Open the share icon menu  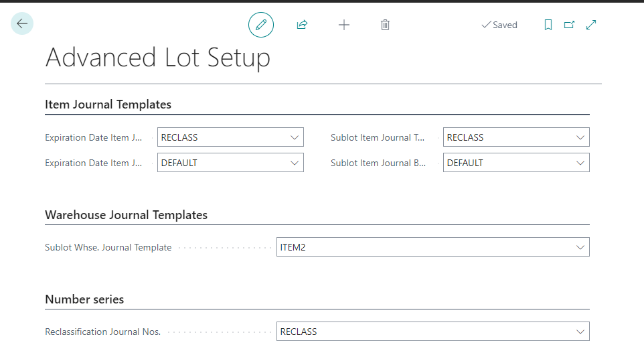pos(302,25)
